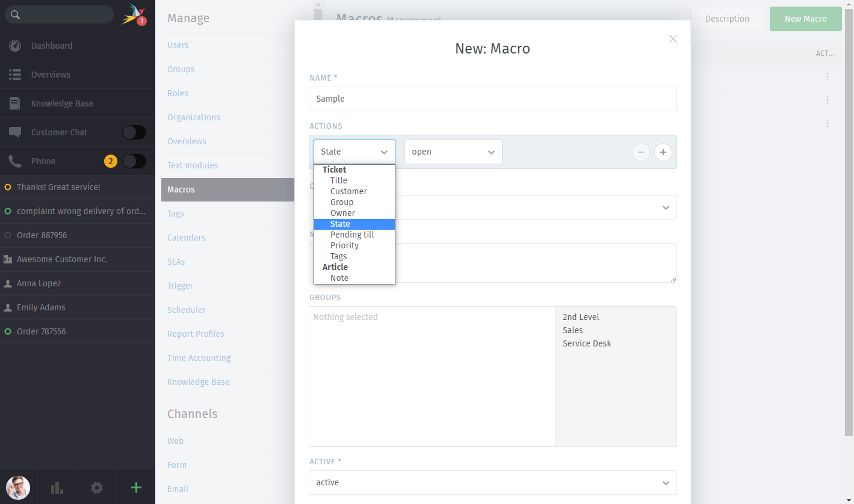
Task: Open the 'open' value dropdown
Action: point(453,152)
